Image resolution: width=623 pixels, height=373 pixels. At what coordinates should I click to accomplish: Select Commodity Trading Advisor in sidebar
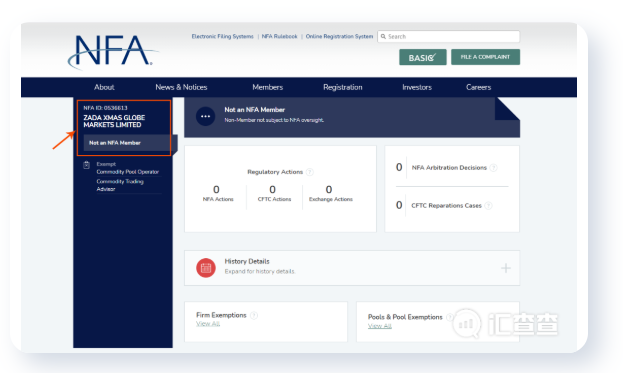120,185
